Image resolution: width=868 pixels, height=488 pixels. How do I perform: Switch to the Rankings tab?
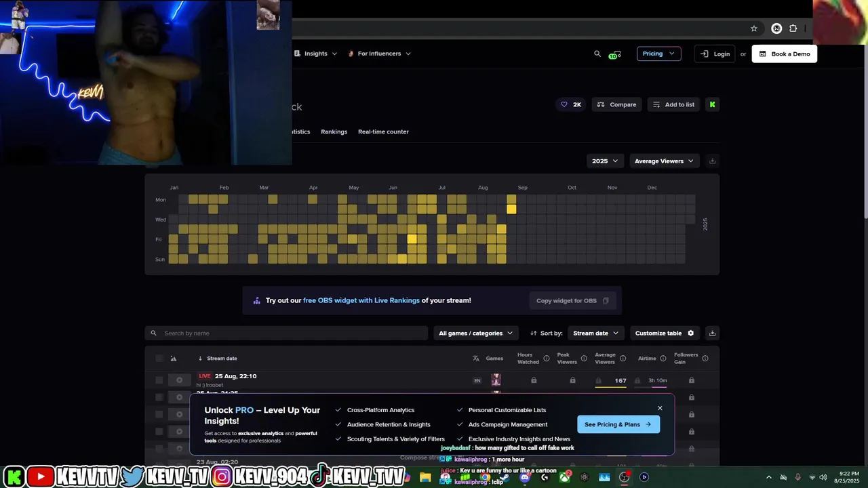pos(334,131)
